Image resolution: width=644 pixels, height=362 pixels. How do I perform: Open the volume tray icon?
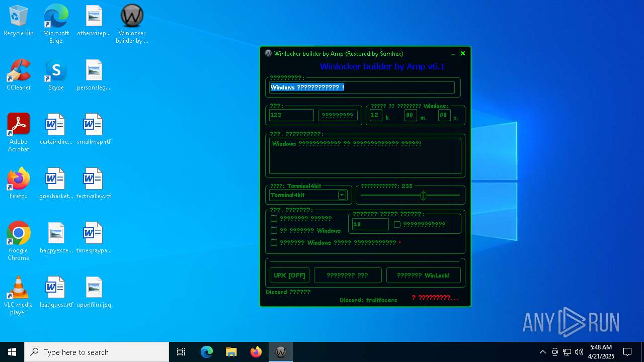point(579,352)
